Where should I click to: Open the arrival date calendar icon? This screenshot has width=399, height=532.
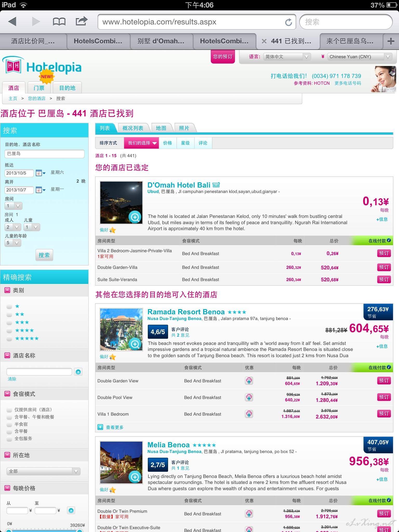(40, 173)
